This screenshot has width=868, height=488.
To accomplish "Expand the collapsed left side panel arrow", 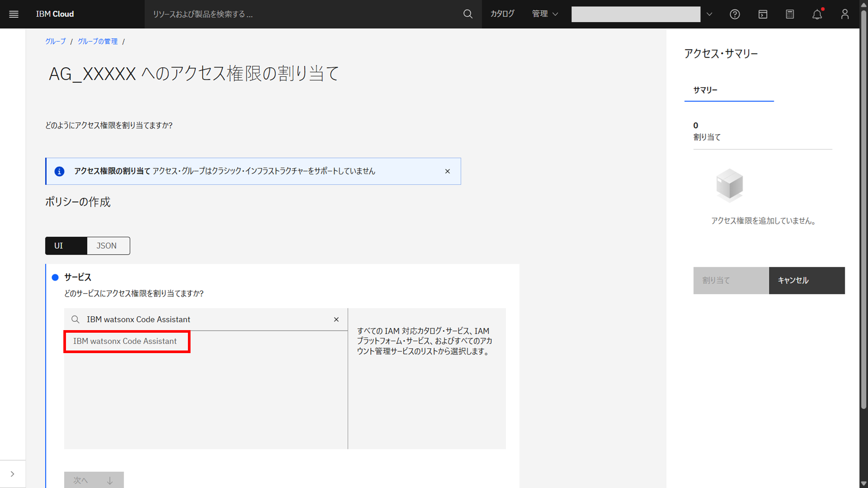I will (12, 474).
